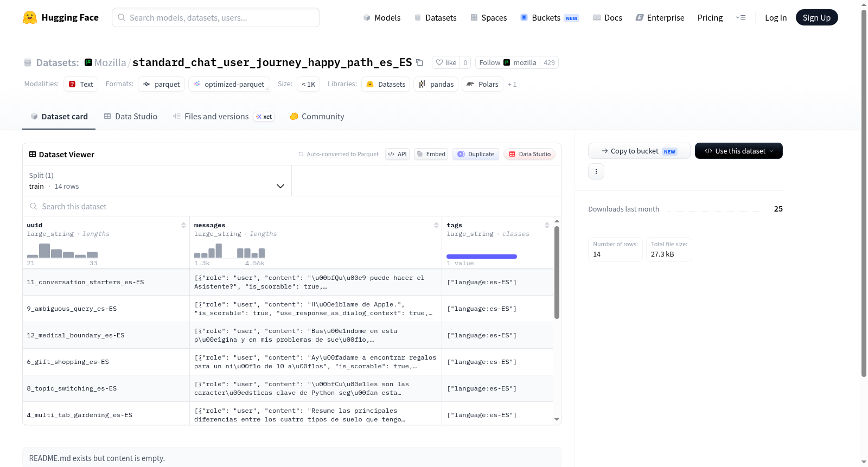Open Enterprise in the top navigation

coord(660,17)
